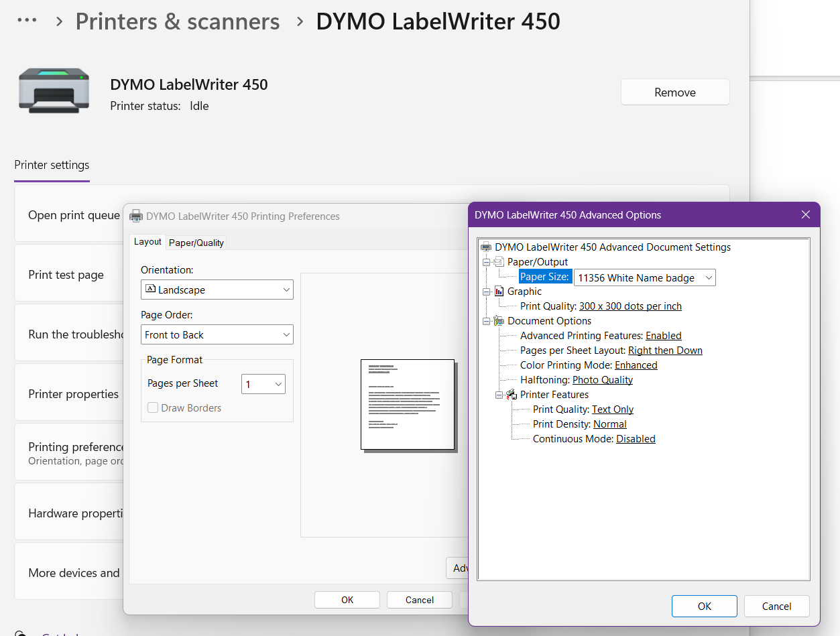Open the breadcrumb ellipsis menu
840x636 pixels.
[x=27, y=21]
